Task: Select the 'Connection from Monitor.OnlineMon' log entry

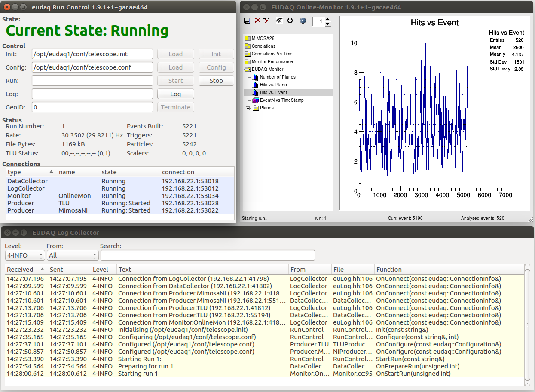Action: click(x=265, y=322)
